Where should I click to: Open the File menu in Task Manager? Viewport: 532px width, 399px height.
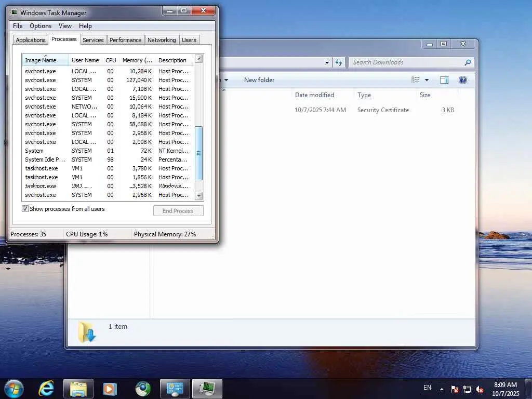pyautogui.click(x=18, y=26)
